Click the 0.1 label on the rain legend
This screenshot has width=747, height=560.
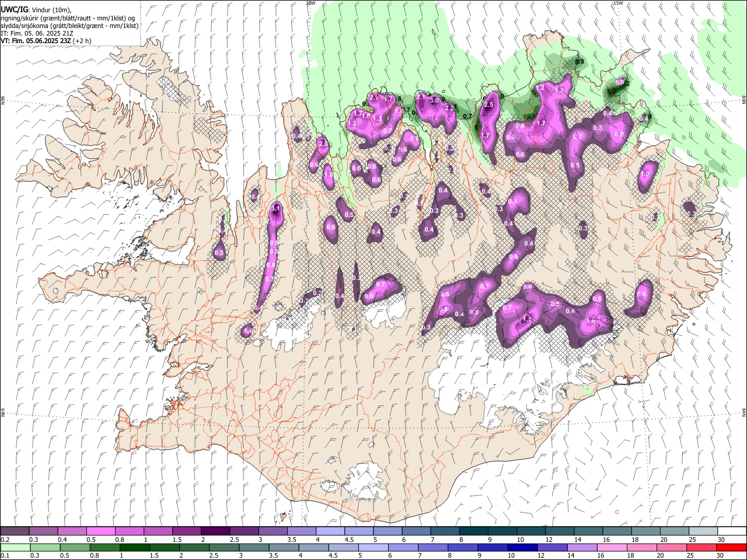click(x=5, y=555)
